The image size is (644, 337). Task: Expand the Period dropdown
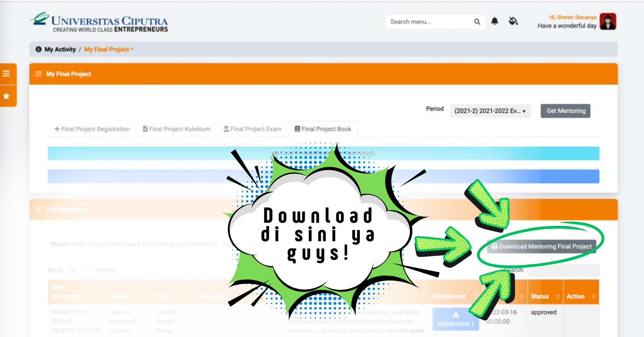(x=490, y=111)
